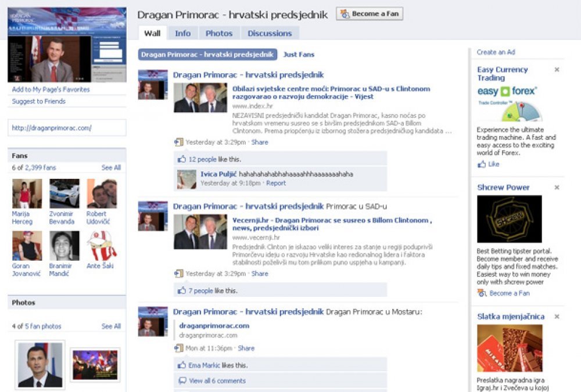Viewport: 581px width, 392px height.
Task: Click thumbs-up icon beside Ema Markic
Action: pyautogui.click(x=181, y=365)
